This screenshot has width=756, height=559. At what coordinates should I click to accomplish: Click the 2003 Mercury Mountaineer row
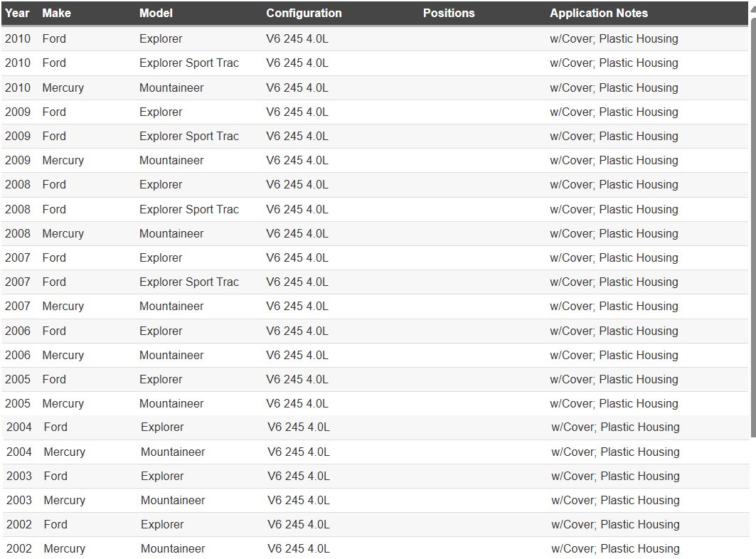coord(172,500)
